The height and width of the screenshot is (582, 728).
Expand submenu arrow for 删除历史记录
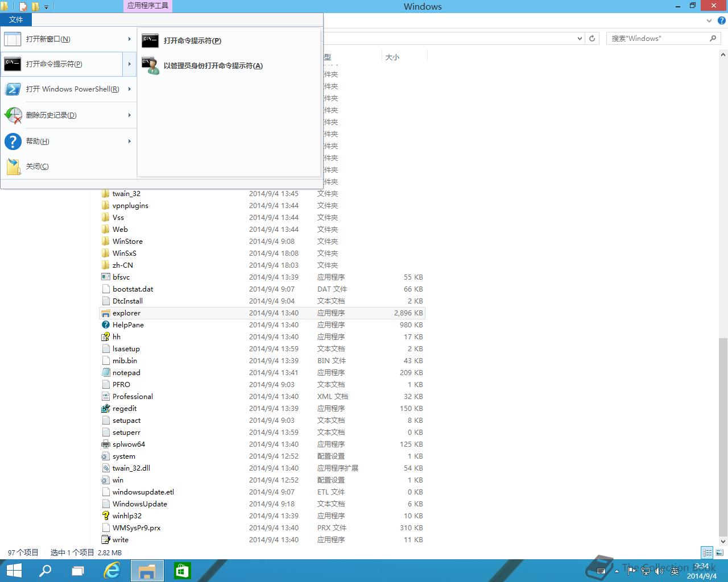[x=130, y=115]
